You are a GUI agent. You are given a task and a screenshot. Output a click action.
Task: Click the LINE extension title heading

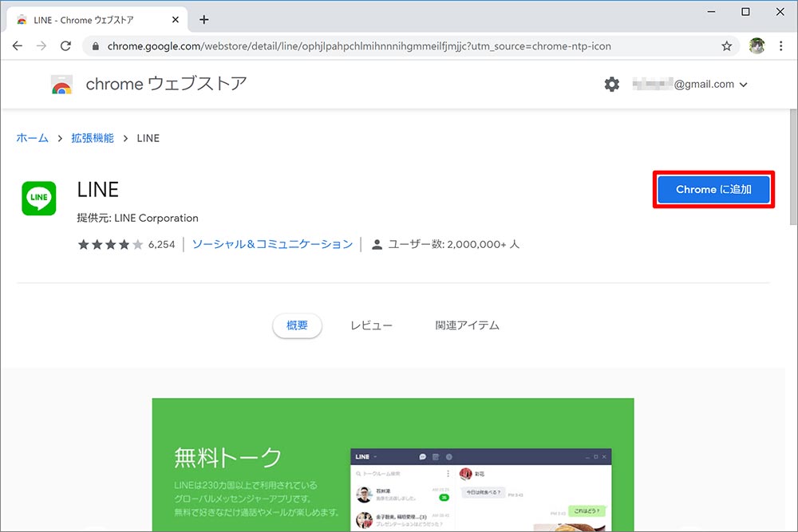click(x=97, y=190)
